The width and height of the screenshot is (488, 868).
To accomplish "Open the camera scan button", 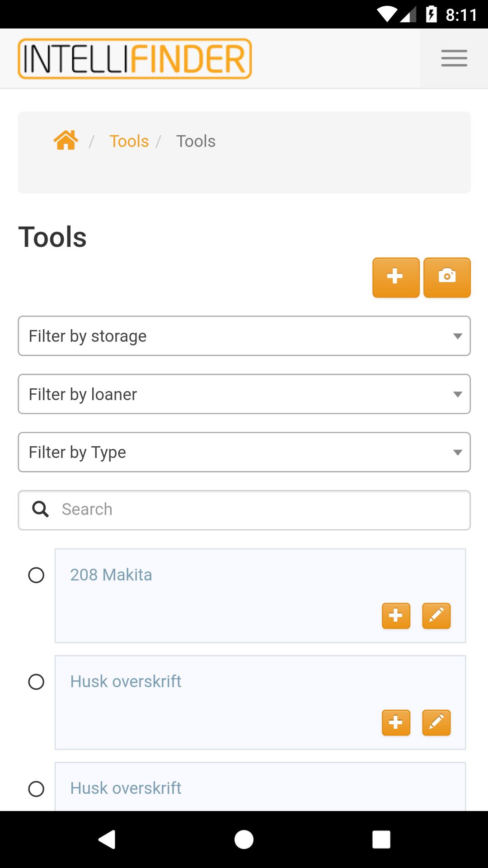I will click(447, 278).
